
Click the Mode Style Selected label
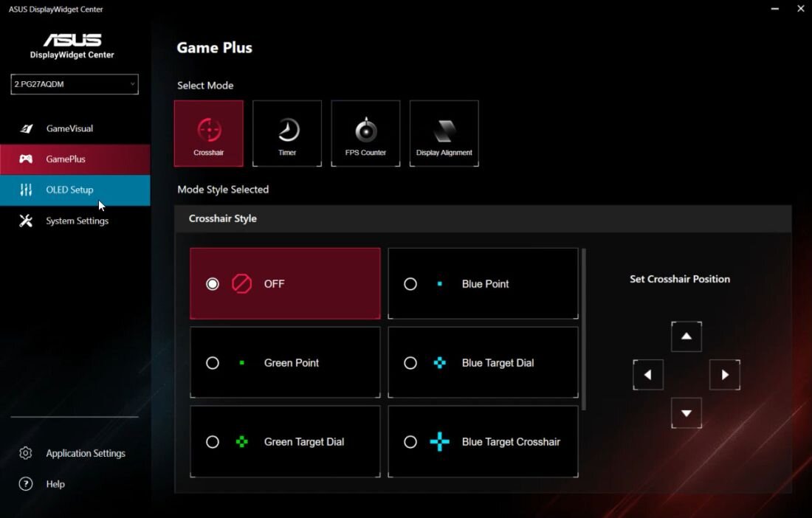coord(223,190)
